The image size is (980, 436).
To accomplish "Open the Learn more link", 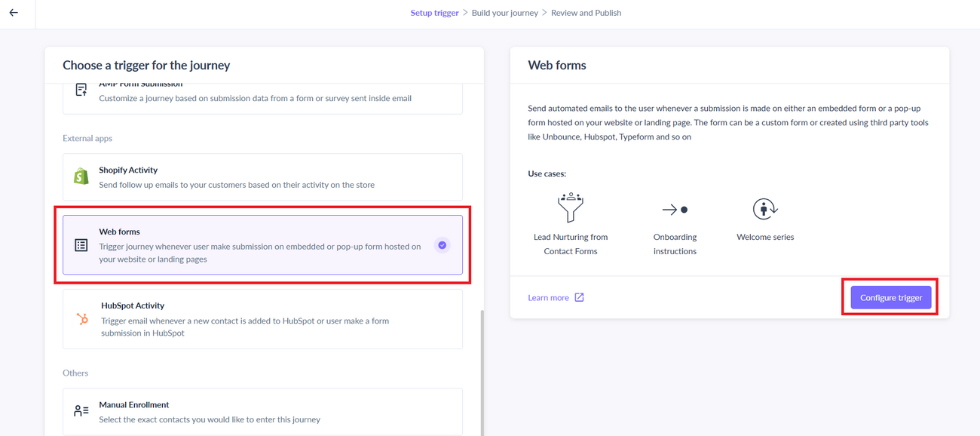I will [548, 298].
